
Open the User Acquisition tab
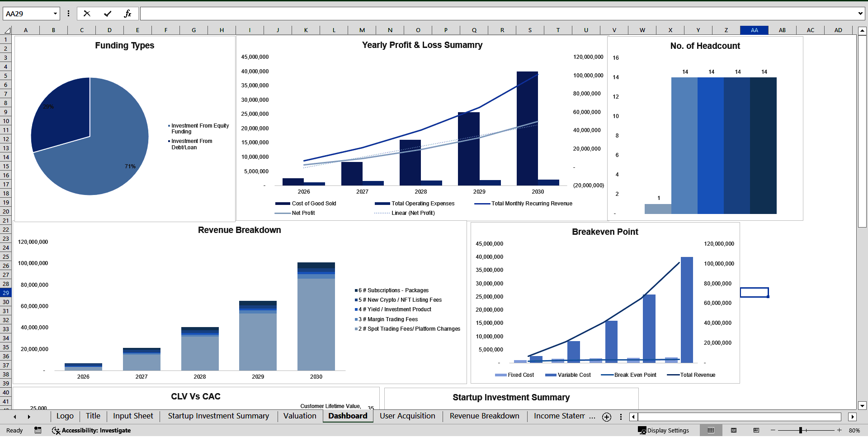click(x=407, y=416)
